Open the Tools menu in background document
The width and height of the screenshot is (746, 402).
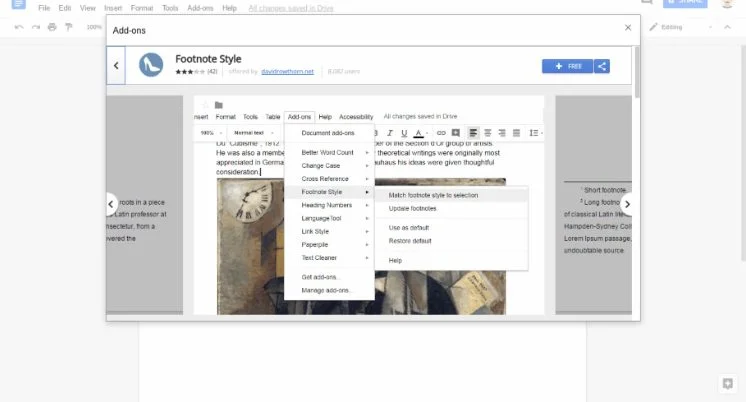coord(170,8)
